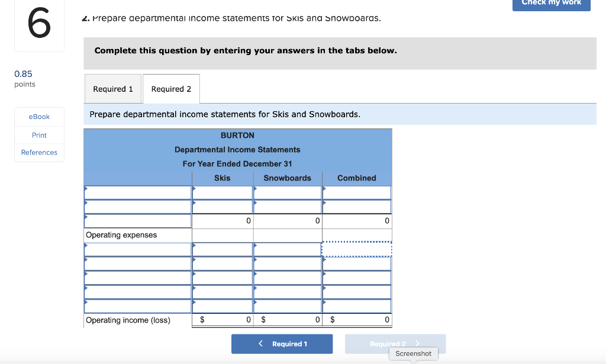Select the Required 2 tab
The image size is (606, 364).
tap(171, 88)
